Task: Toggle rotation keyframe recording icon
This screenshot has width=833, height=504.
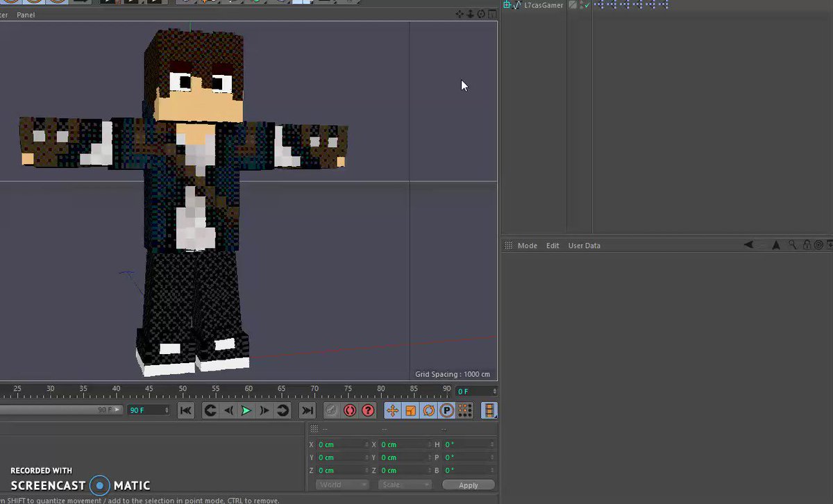Action: 428,410
